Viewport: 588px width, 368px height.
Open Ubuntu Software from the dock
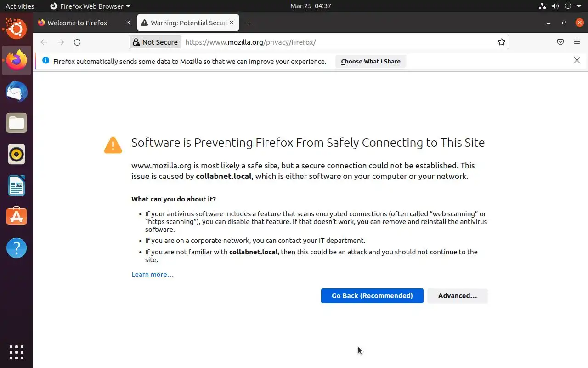[17, 217]
